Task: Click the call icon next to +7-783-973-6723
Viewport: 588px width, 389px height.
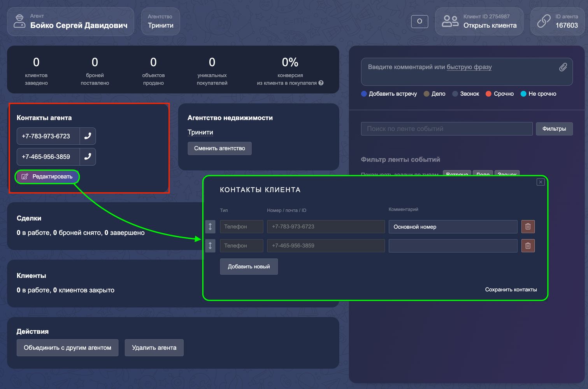Action: (88, 136)
